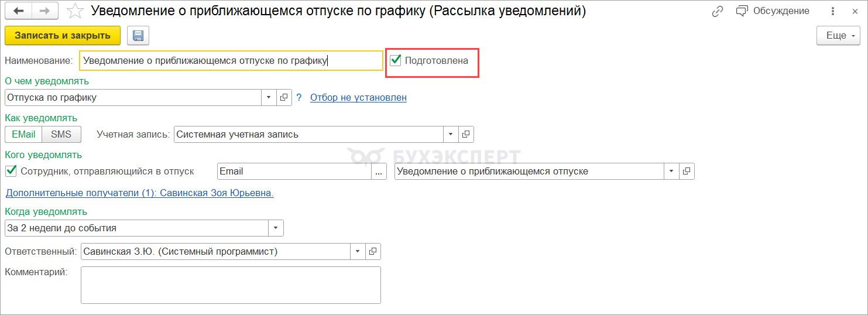The image size is (868, 315).
Task: Open the 'Системная учетная запись' record icon
Action: (x=466, y=135)
